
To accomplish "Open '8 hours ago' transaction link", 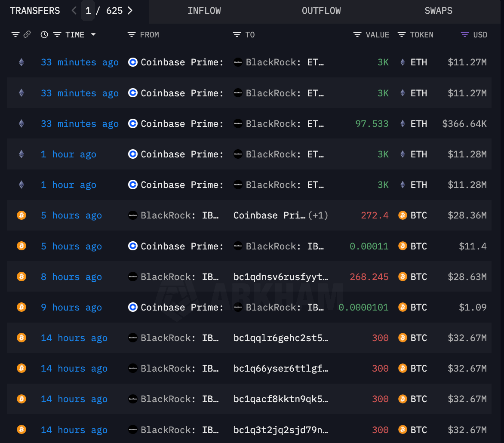I will click(x=71, y=277).
